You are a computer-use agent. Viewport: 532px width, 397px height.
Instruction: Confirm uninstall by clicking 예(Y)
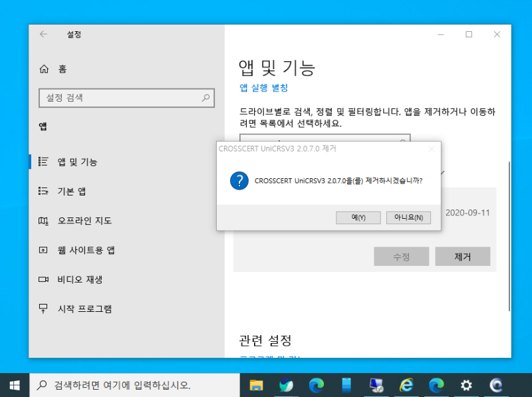(358, 217)
